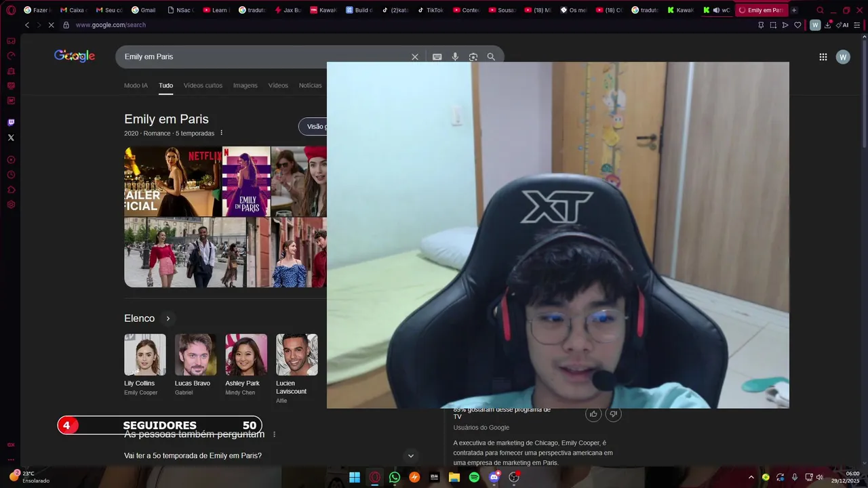Switch to the Vídeos curtos tab
This screenshot has width=868, height=488.
click(x=203, y=85)
